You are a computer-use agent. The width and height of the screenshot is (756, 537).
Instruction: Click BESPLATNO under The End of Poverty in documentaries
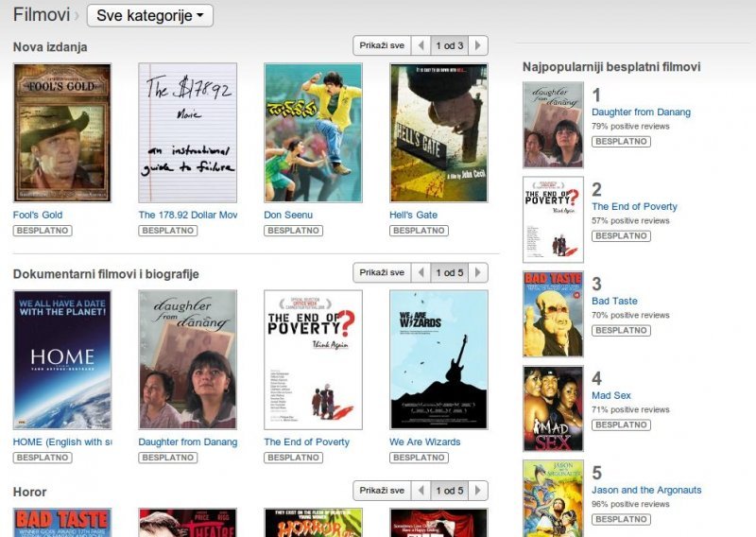(293, 458)
